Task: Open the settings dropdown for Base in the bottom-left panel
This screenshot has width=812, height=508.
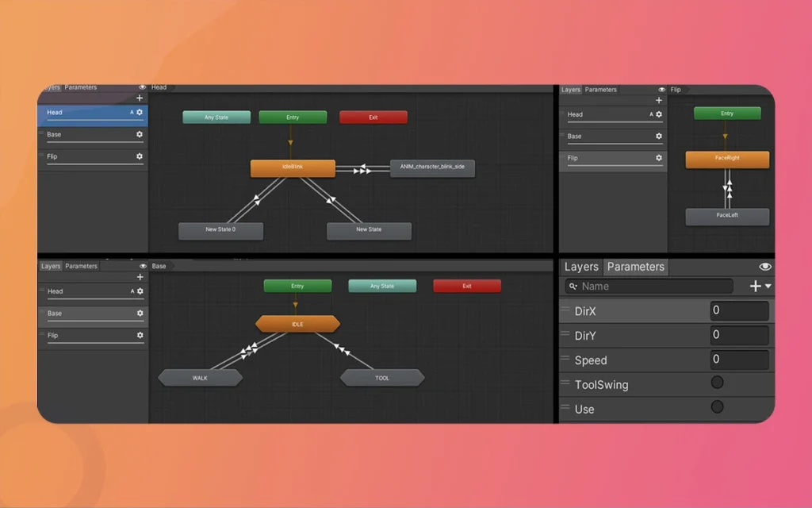Action: (x=140, y=313)
